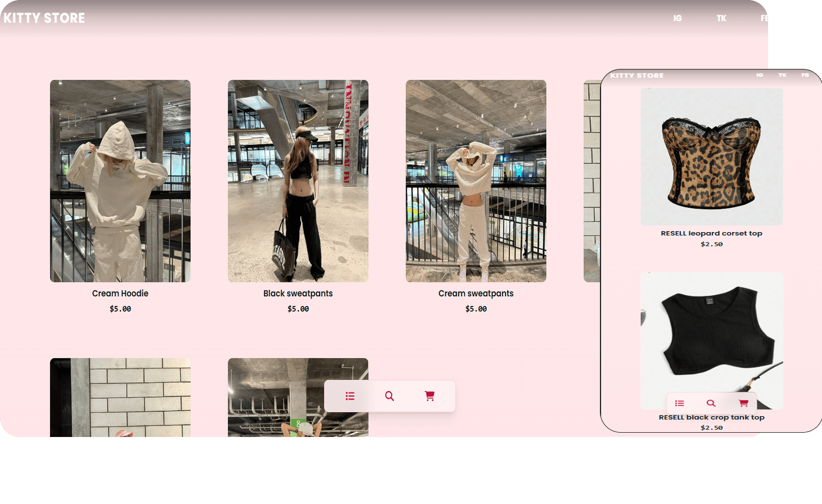822x504 pixels.
Task: Tap the list menu icon in mobile preview
Action: [679, 403]
